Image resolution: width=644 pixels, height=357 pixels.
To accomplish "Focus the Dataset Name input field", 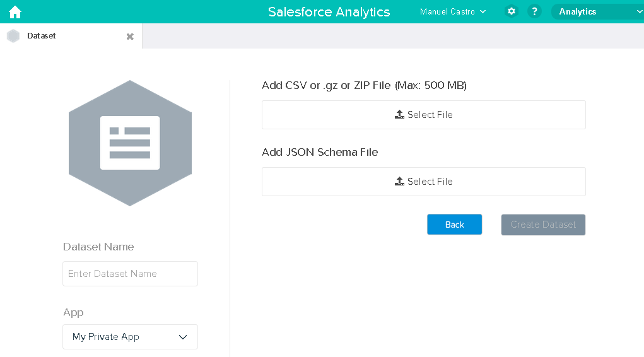I will [x=130, y=274].
